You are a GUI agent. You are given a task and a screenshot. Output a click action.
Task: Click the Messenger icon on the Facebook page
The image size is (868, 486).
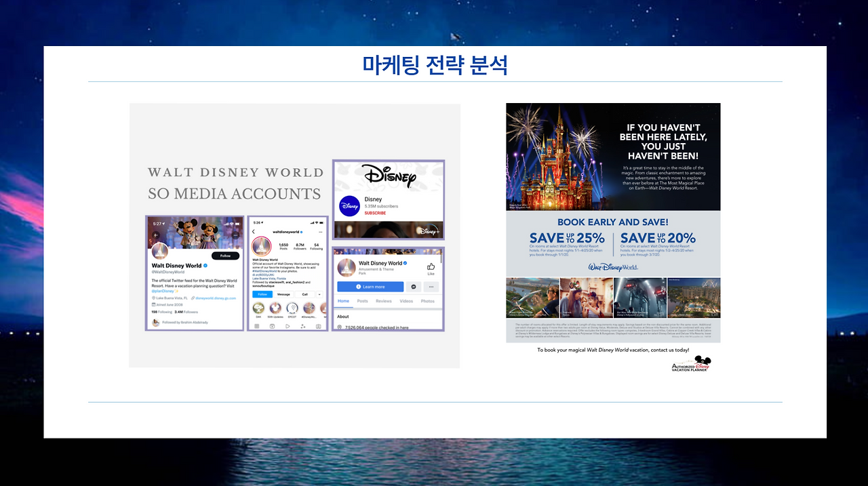point(413,287)
